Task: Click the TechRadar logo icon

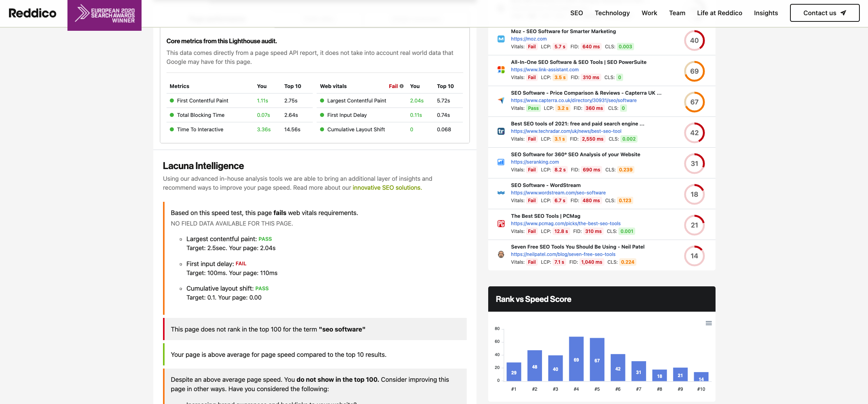Action: click(x=501, y=132)
